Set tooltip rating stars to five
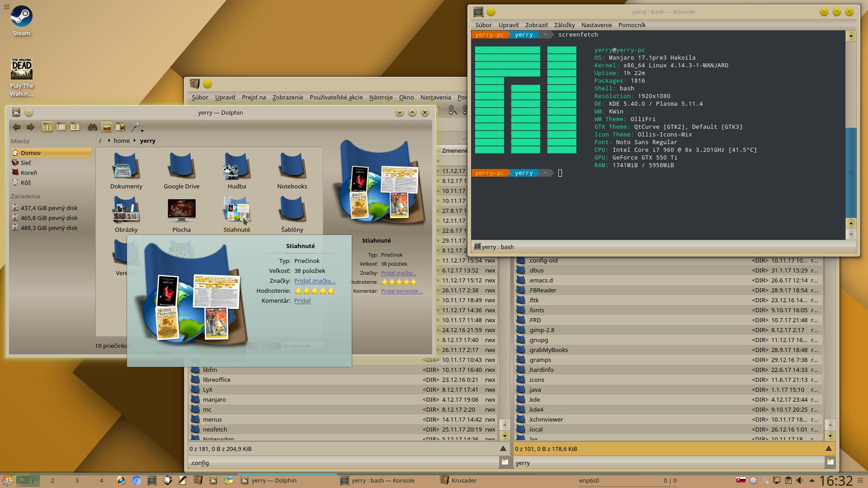The height and width of the screenshot is (488, 868). click(x=331, y=291)
